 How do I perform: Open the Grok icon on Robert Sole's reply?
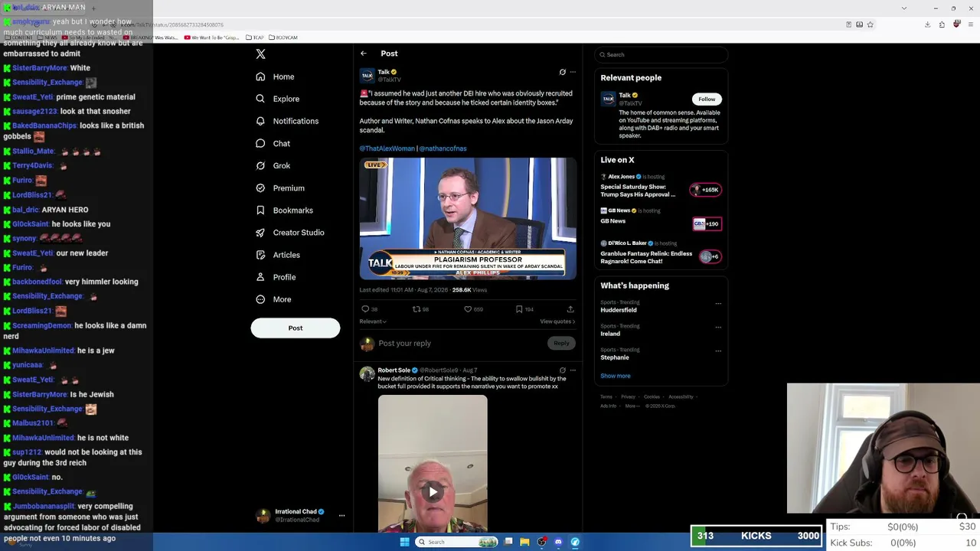click(563, 370)
